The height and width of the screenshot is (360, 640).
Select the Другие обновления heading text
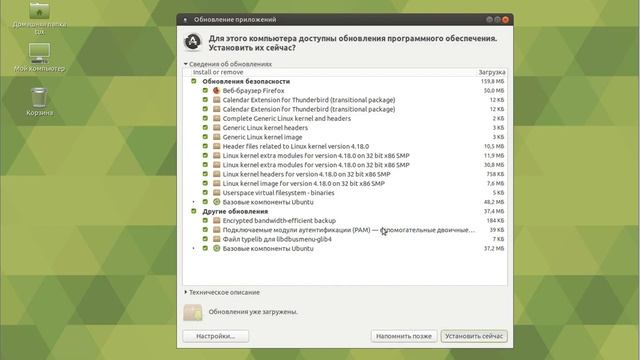235,211
